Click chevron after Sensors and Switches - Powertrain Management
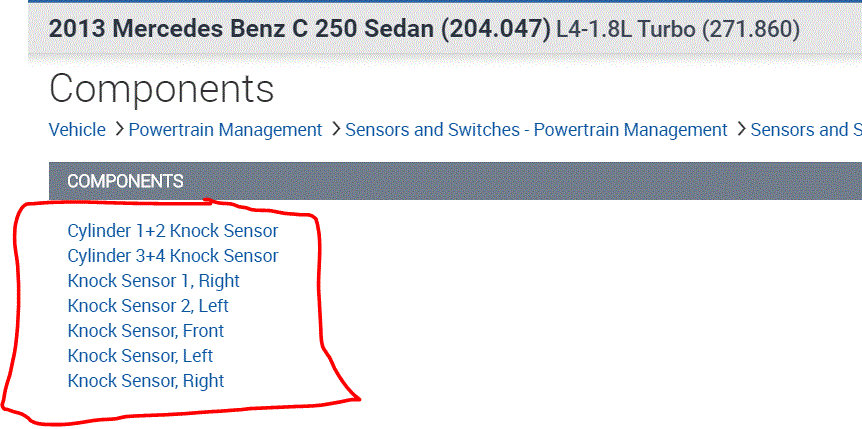Viewport: 862px width, 429px height. [741, 129]
